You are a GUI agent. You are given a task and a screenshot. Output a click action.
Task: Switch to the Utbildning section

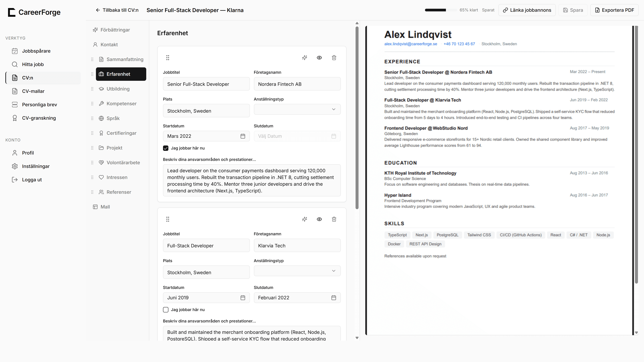[x=121, y=89]
